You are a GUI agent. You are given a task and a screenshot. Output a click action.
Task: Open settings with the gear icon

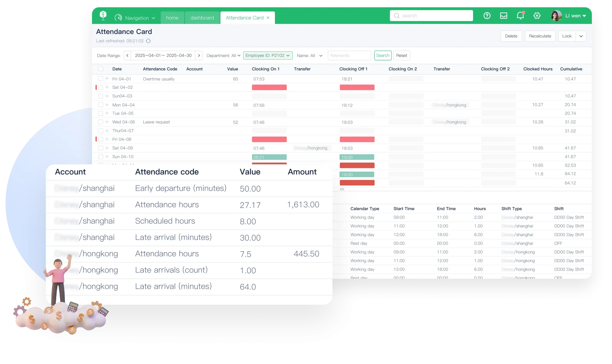tap(537, 16)
